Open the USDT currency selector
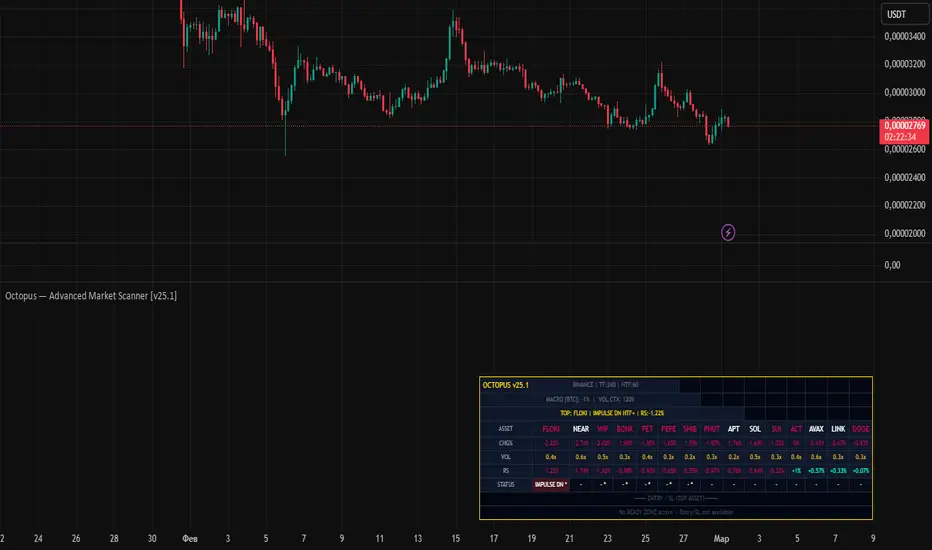This screenshot has height=550, width=932. click(904, 14)
